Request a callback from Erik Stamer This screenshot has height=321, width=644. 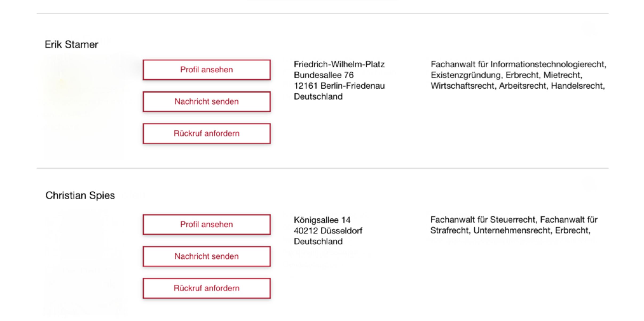pyautogui.click(x=207, y=133)
